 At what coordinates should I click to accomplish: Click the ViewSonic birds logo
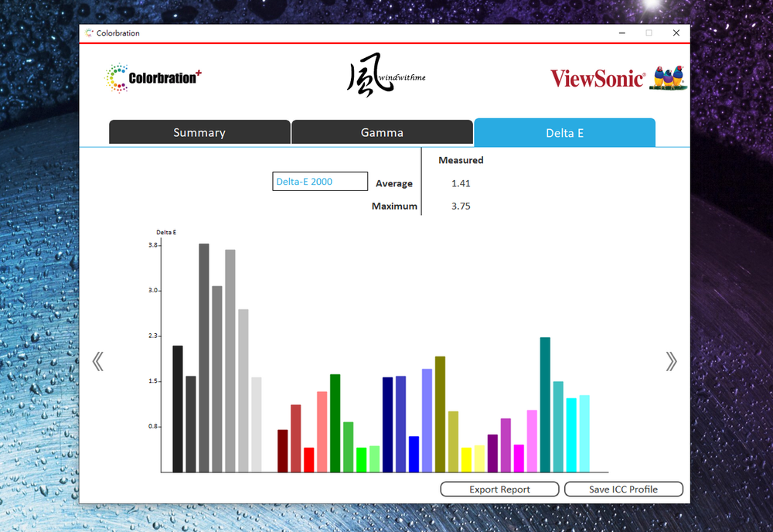669,78
